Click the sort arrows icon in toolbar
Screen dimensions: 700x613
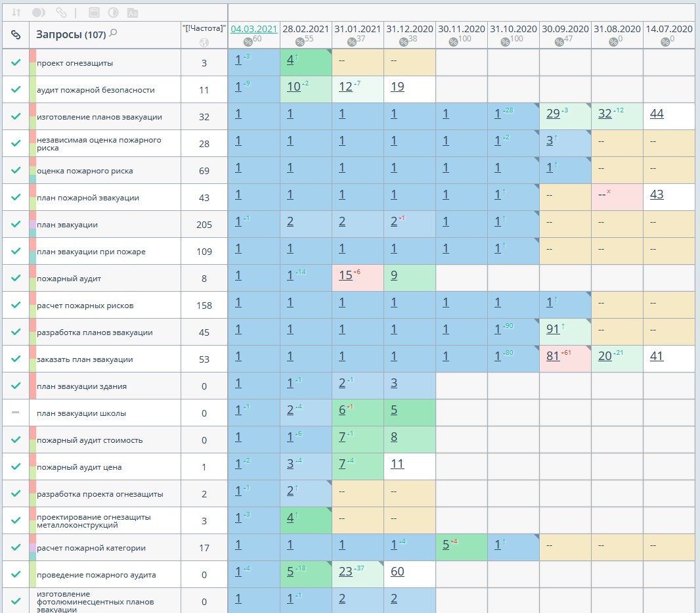pos(16,12)
